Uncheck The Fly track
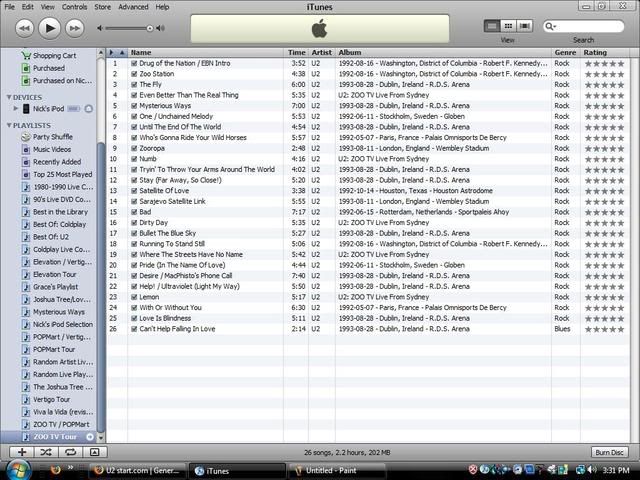 134,84
